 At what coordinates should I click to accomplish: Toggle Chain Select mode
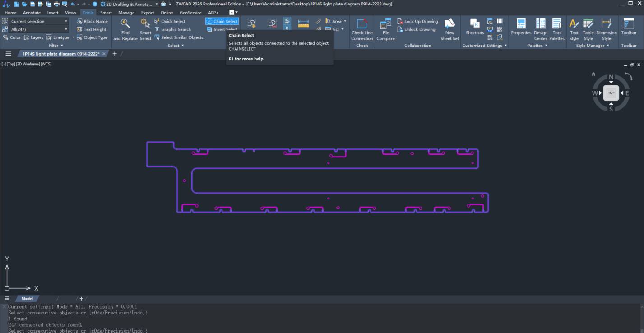(222, 21)
